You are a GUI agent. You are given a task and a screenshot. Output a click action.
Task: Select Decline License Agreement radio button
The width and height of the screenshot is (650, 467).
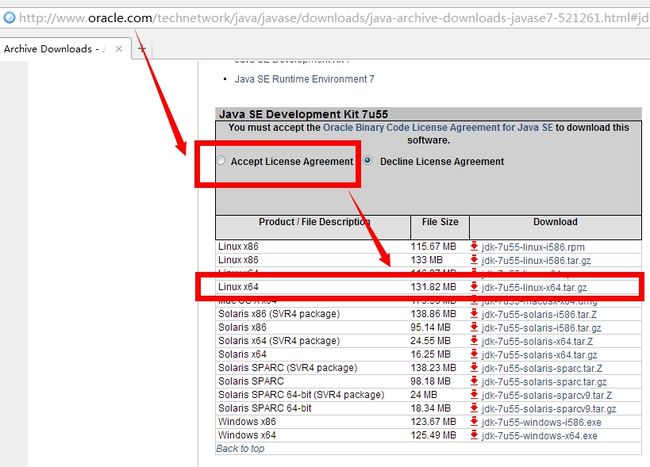coord(368,160)
